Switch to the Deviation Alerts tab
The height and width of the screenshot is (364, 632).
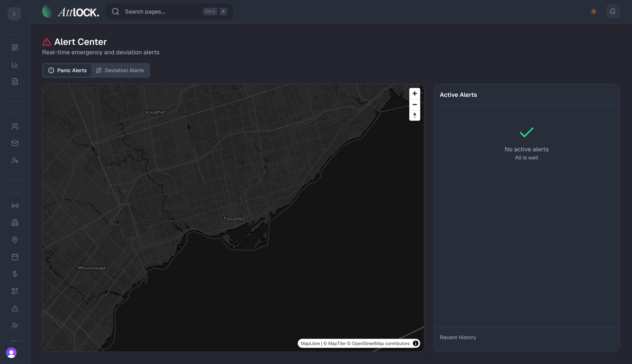120,71
